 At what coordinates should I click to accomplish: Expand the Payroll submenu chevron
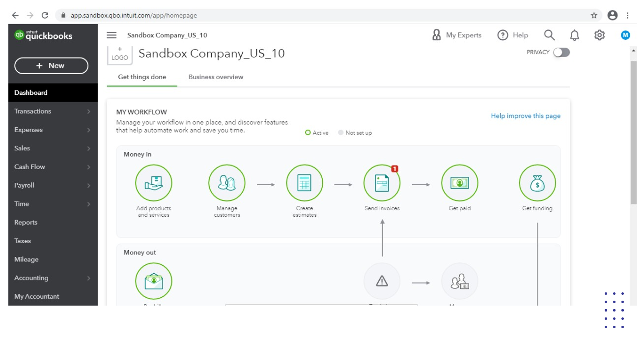pos(89,186)
